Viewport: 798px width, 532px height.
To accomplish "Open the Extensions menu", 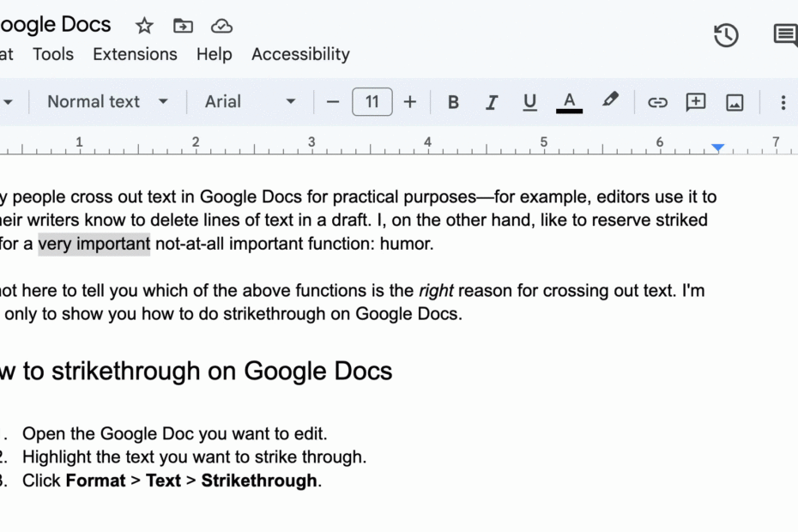I will point(135,54).
